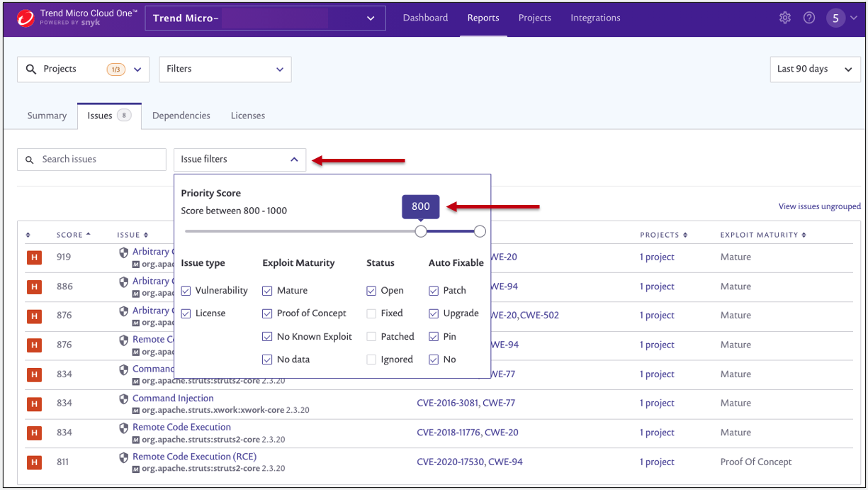Switch to the Licenses tab
This screenshot has width=868, height=490.
pos(248,116)
